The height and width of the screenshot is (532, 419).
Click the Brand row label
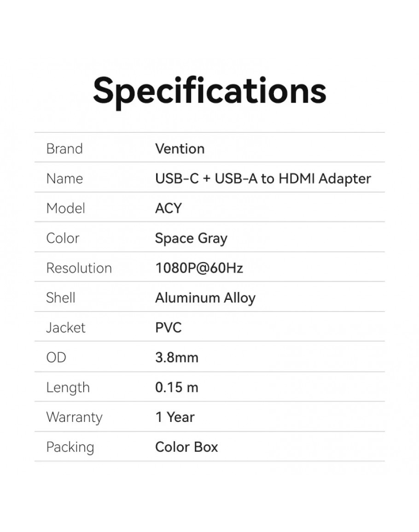point(64,149)
